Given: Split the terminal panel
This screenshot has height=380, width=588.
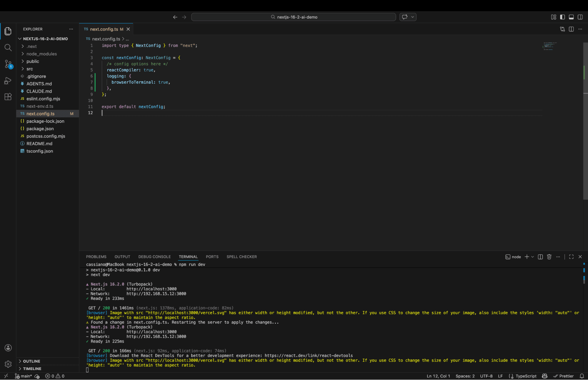Looking at the screenshot, I should click(540, 257).
